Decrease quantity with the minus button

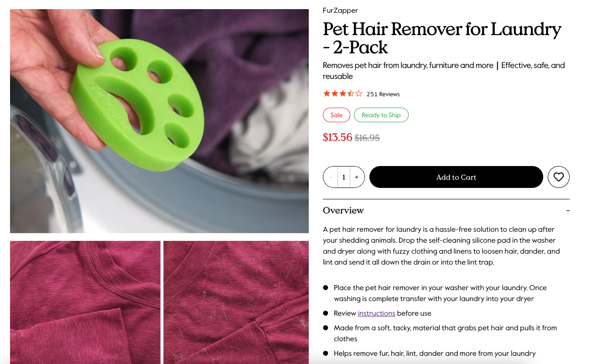click(331, 177)
